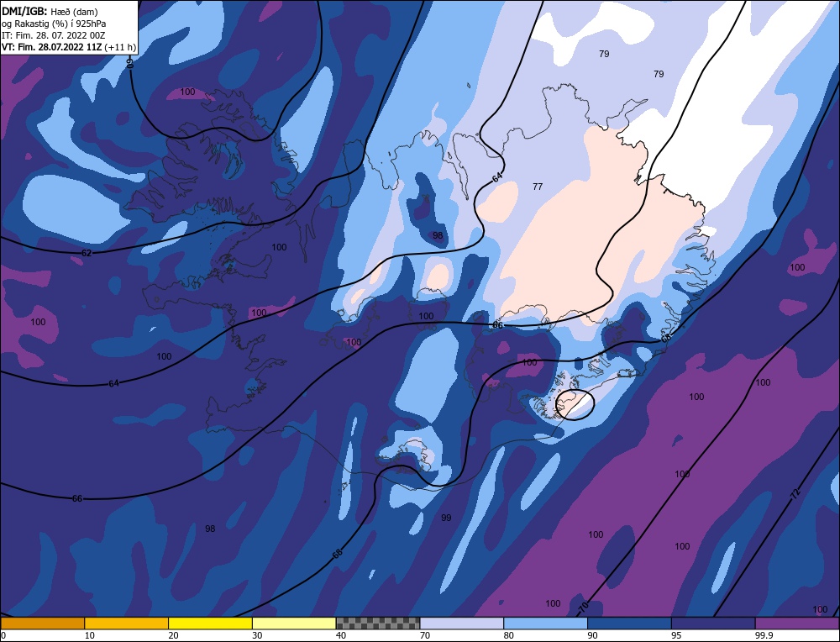
Task: Click the pale yellow 30–40 legend swatch
Action: 294,624
